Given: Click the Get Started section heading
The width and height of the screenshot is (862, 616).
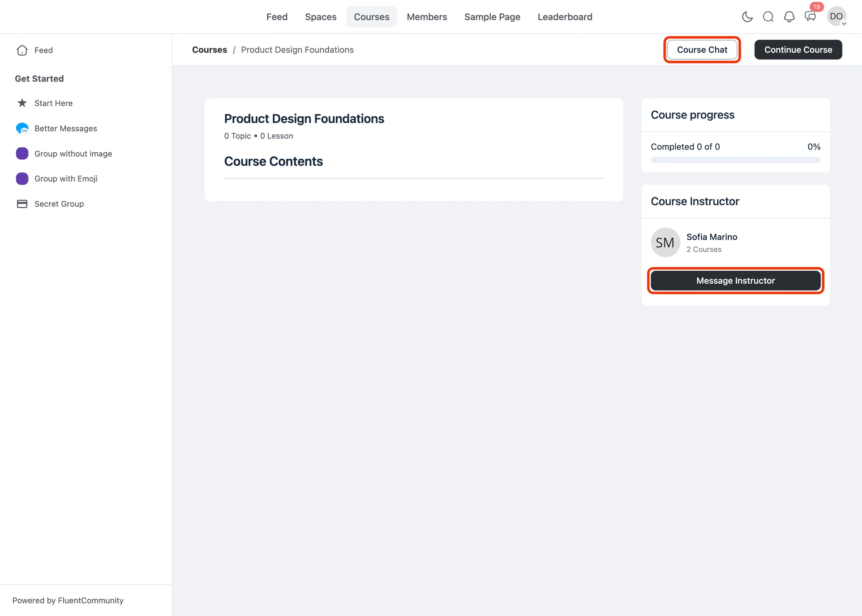Looking at the screenshot, I should click(x=39, y=78).
